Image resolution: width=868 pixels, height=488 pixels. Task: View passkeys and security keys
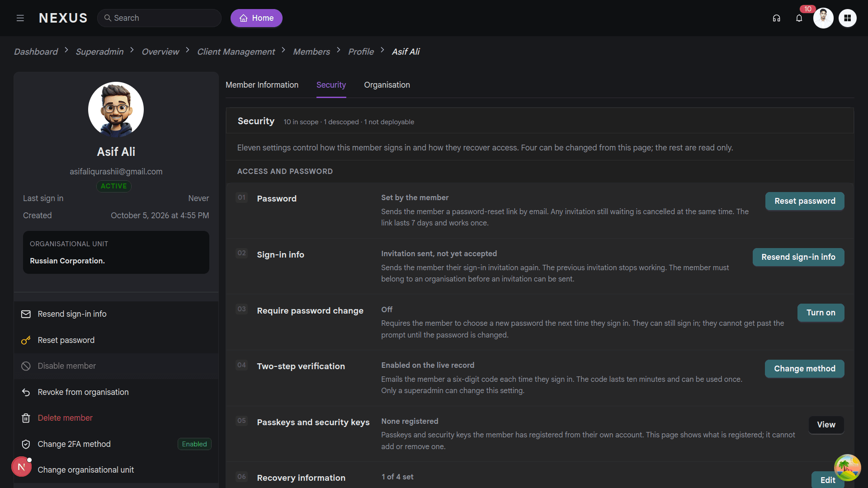click(826, 425)
